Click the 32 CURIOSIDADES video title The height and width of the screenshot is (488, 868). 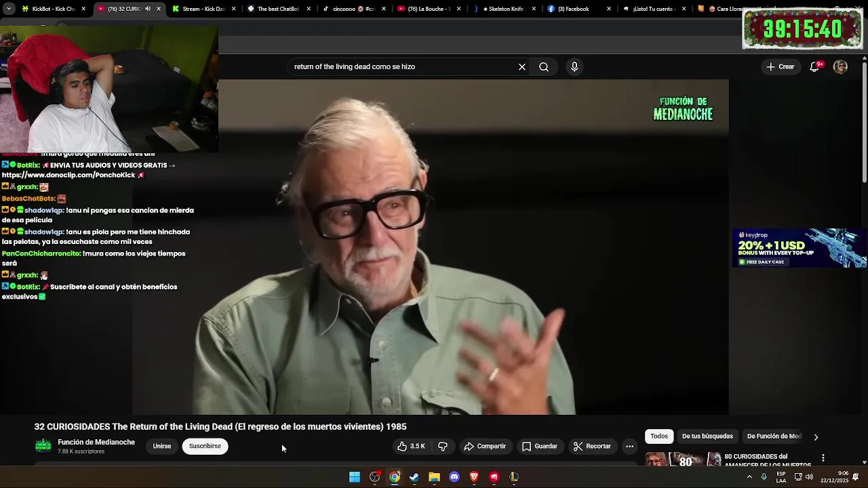click(x=220, y=426)
